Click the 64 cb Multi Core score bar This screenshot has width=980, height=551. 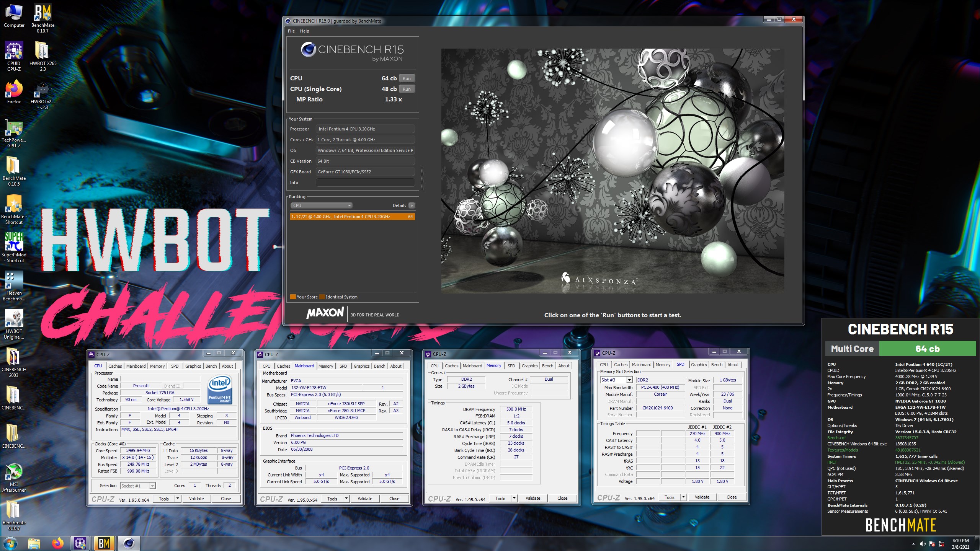pos(927,349)
